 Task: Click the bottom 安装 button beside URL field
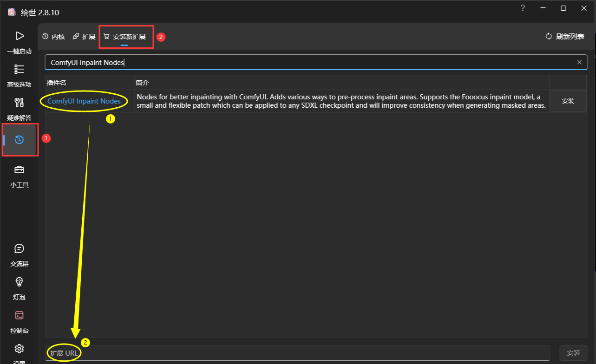[573, 353]
